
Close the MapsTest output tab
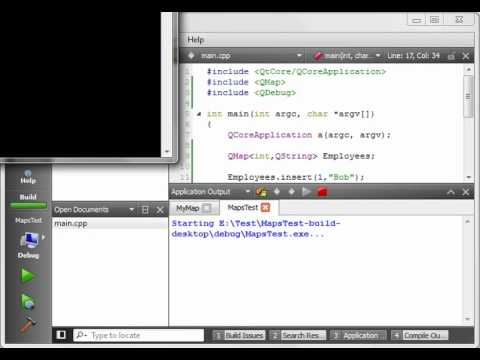(265, 208)
